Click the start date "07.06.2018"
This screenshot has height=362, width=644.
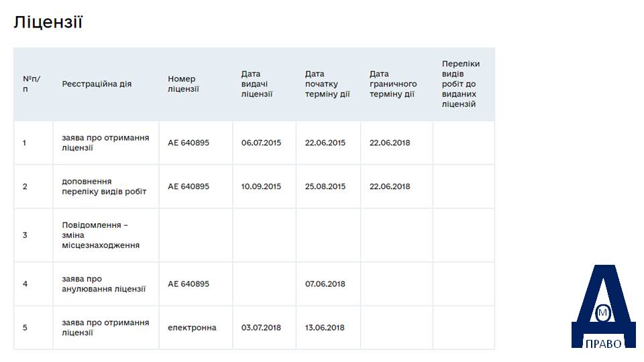click(325, 284)
